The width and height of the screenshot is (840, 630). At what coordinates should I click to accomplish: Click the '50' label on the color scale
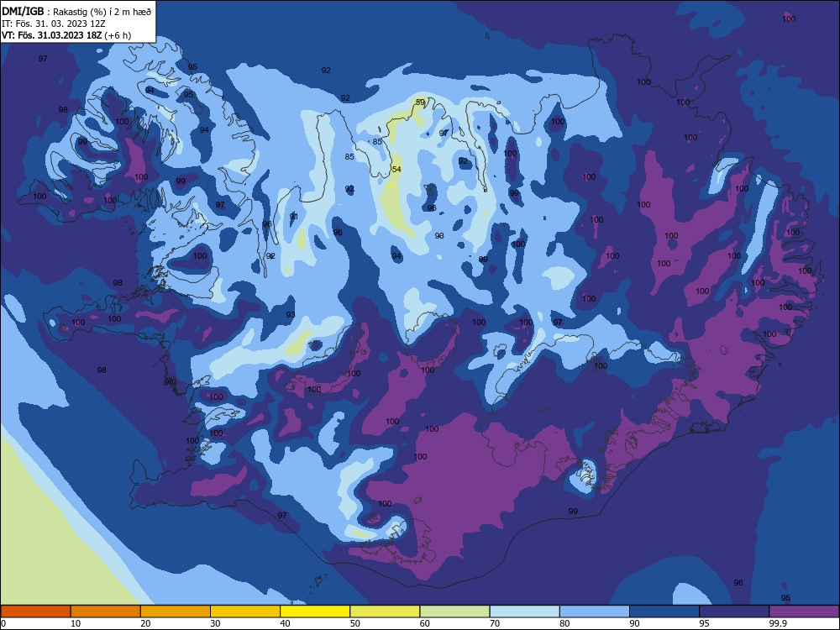pos(355,623)
